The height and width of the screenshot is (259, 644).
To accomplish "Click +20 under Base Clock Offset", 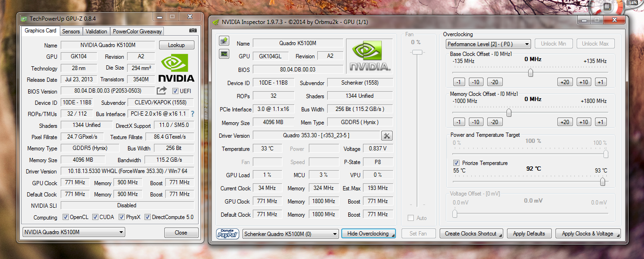I will pos(565,82).
